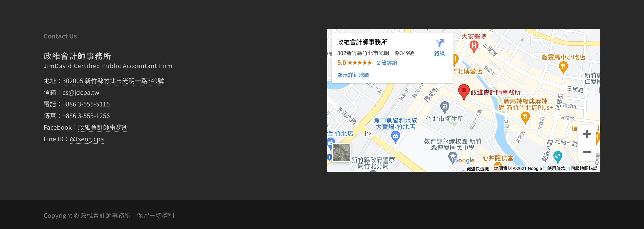Image resolution: width=644 pixels, height=229 pixels.
Task: Open Facebook link 政維會計師事務所
Action: click(x=103, y=127)
